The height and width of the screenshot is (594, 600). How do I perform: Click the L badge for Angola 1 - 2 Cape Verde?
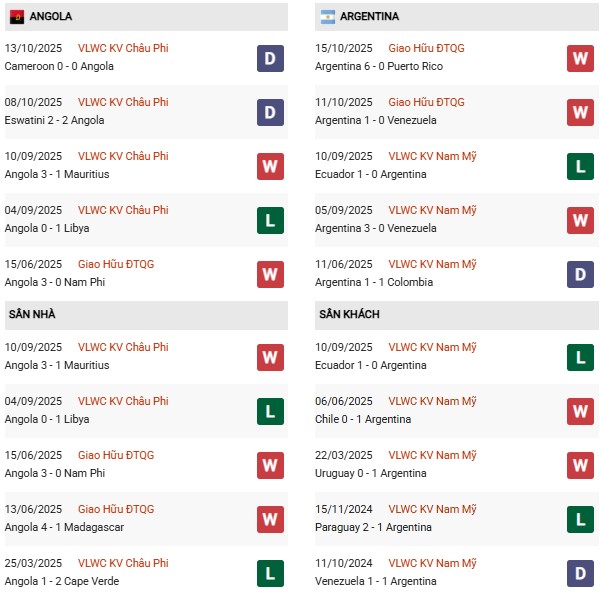click(270, 573)
